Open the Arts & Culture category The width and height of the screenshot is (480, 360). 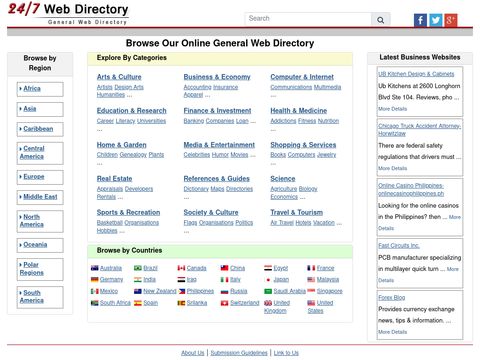(119, 77)
